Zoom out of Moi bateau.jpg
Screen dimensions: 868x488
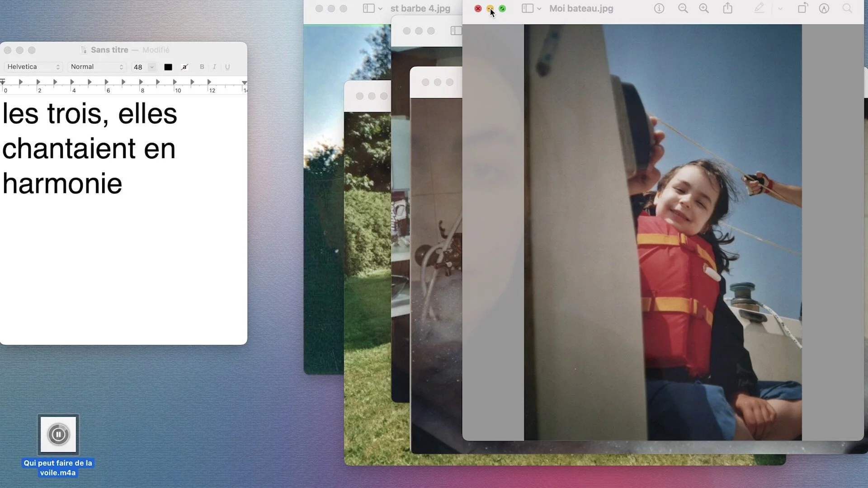[x=683, y=9]
